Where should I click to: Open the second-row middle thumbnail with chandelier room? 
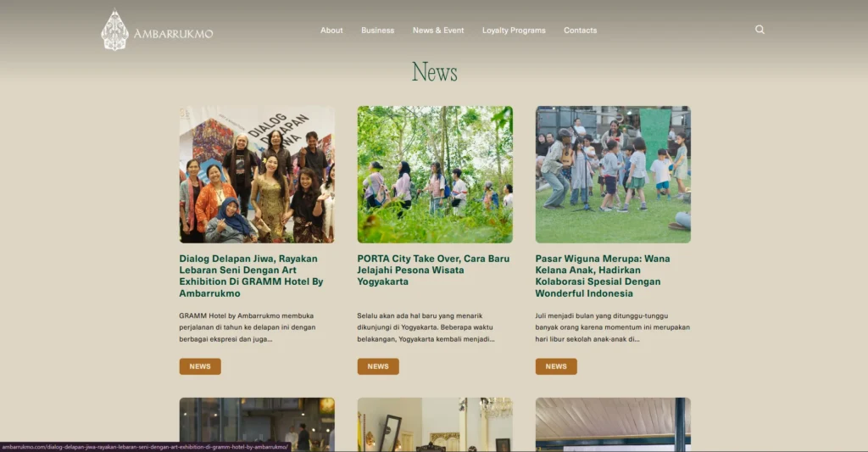[435, 424]
